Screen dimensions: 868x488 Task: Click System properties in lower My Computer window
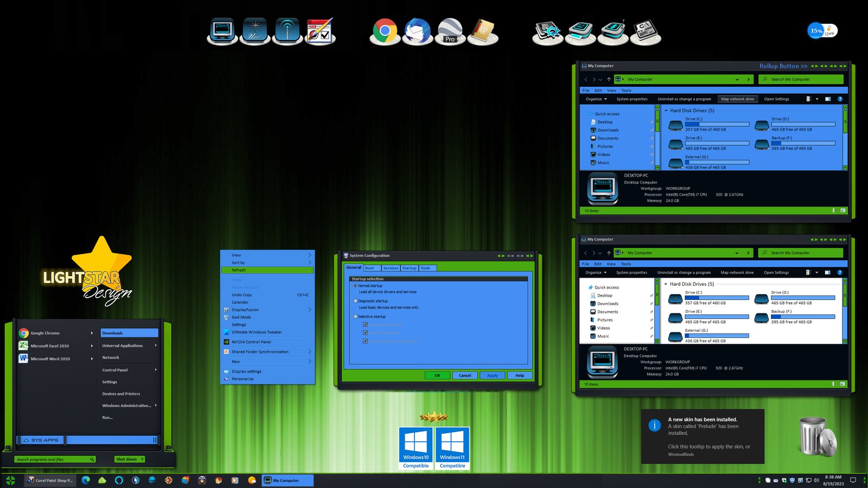click(631, 273)
